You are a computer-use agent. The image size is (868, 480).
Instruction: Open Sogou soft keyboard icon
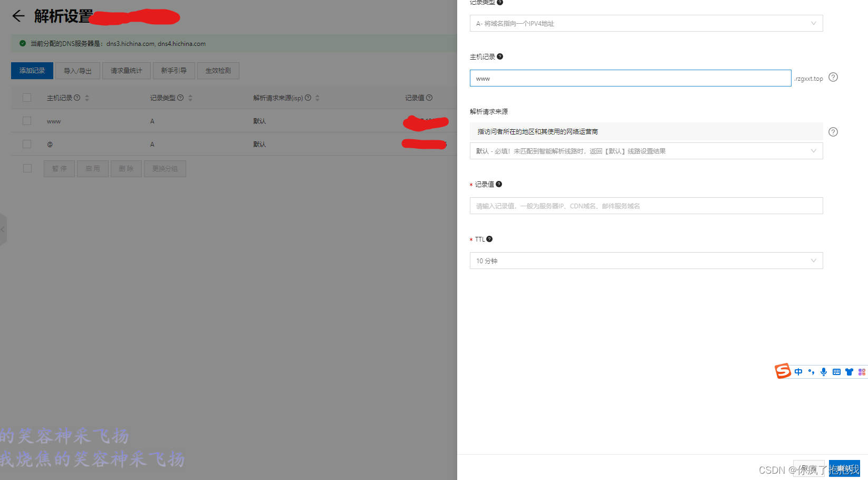[836, 372]
